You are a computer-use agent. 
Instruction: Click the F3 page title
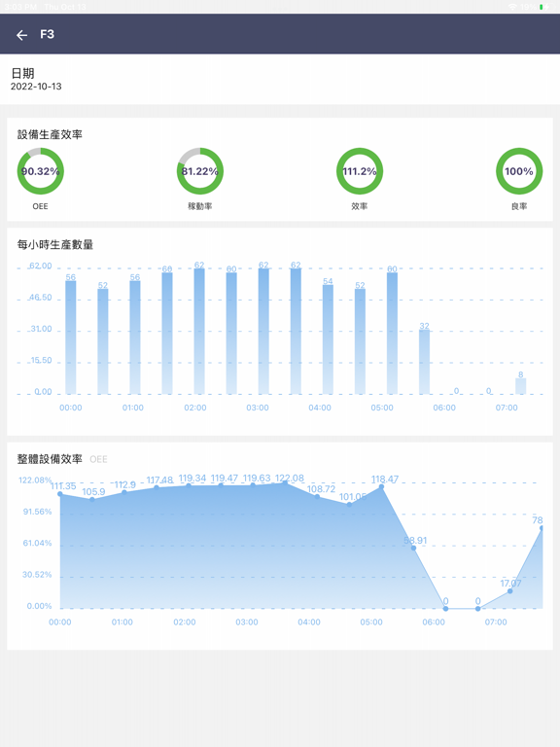coord(47,34)
